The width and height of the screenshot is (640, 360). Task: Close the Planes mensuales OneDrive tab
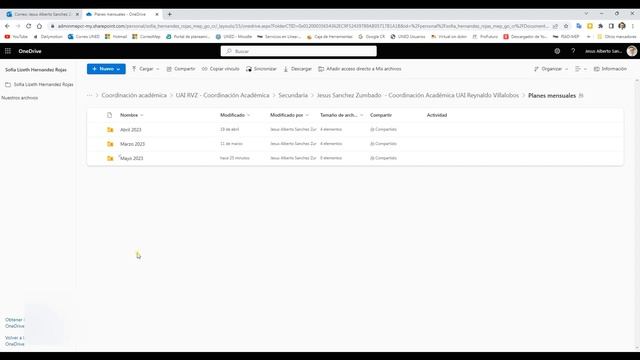click(157, 14)
